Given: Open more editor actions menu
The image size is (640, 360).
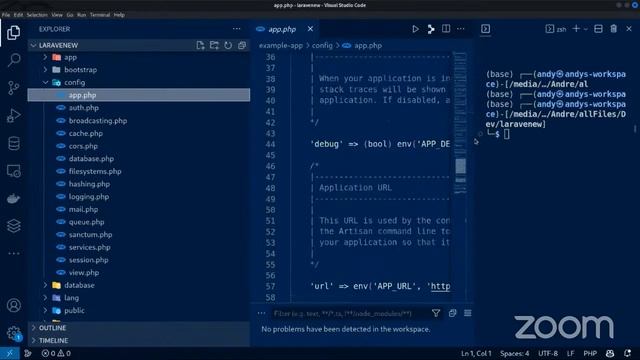Looking at the screenshot, I should pyautogui.click(x=461, y=29).
